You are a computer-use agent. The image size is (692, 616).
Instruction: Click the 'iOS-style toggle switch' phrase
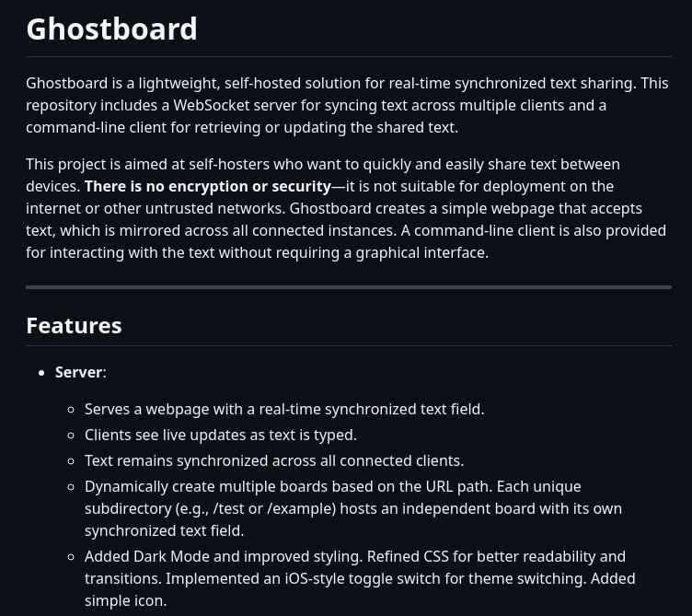362,578
